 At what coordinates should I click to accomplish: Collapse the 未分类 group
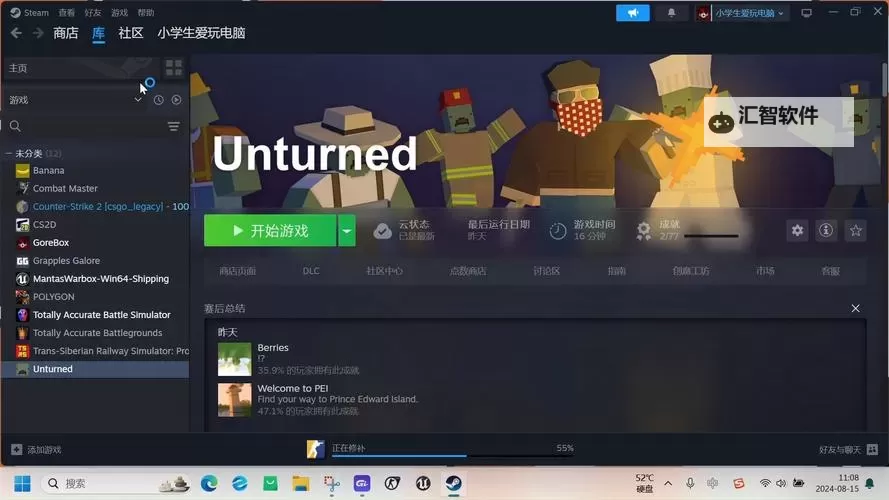click(9, 154)
